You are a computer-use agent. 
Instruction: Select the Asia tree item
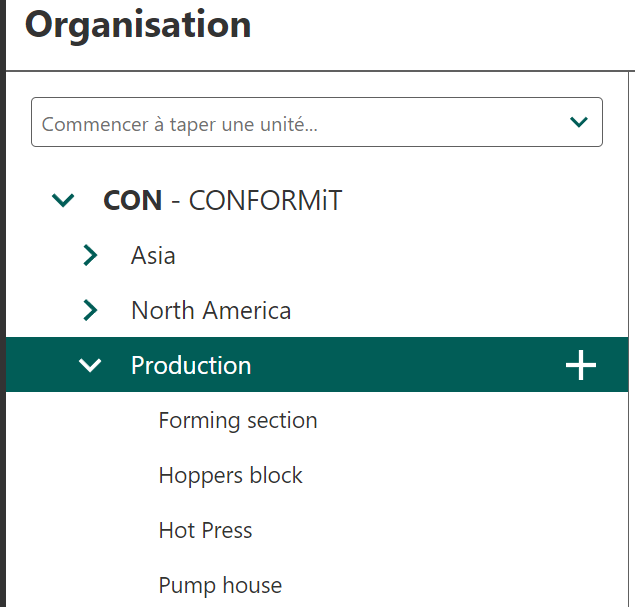click(x=153, y=256)
